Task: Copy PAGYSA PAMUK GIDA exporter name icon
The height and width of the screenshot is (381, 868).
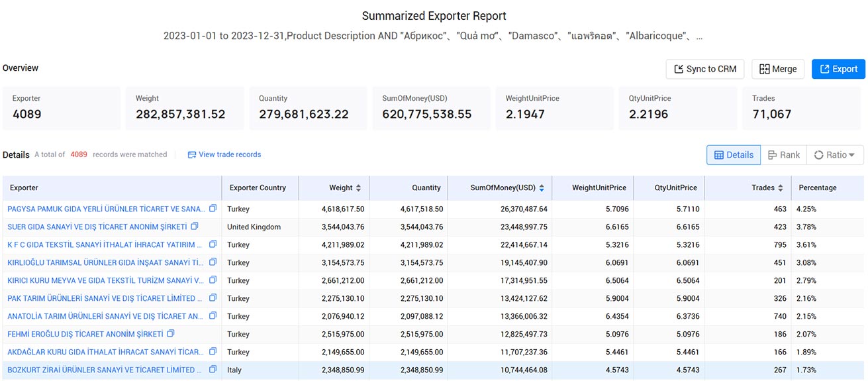Action: pyautogui.click(x=213, y=209)
